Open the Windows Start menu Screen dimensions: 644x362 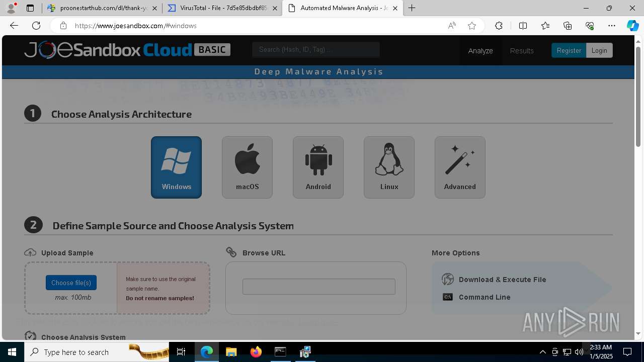coord(12,352)
